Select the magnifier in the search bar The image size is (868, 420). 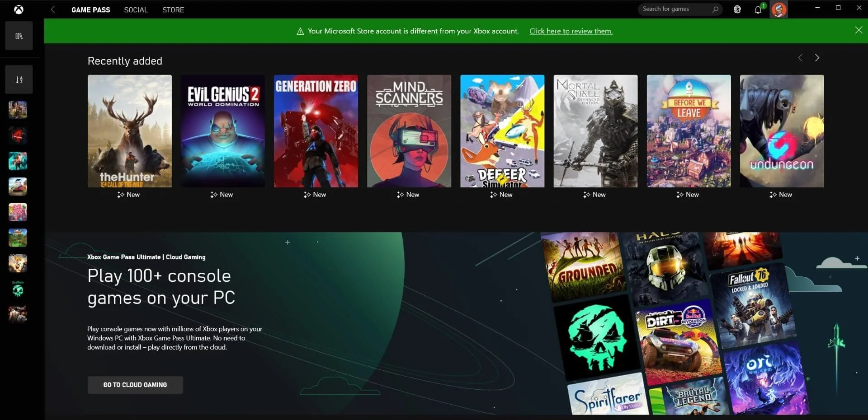[x=715, y=9]
